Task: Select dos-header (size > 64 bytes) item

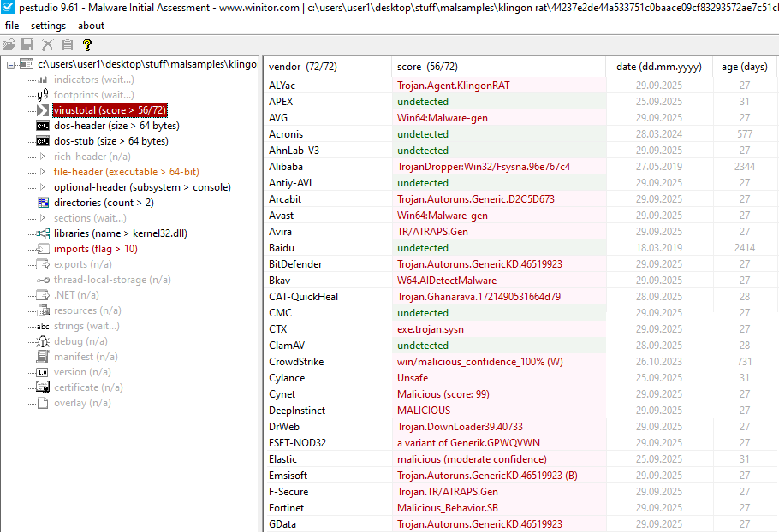Action: (x=116, y=126)
